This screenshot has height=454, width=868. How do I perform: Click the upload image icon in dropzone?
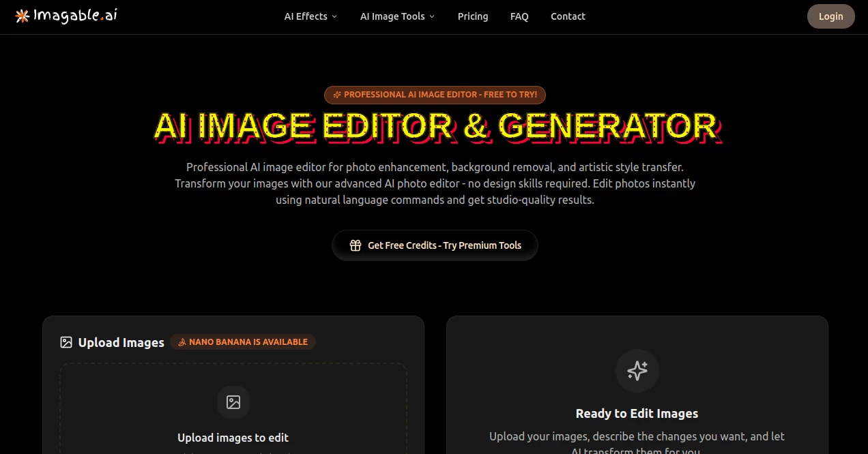(x=233, y=402)
